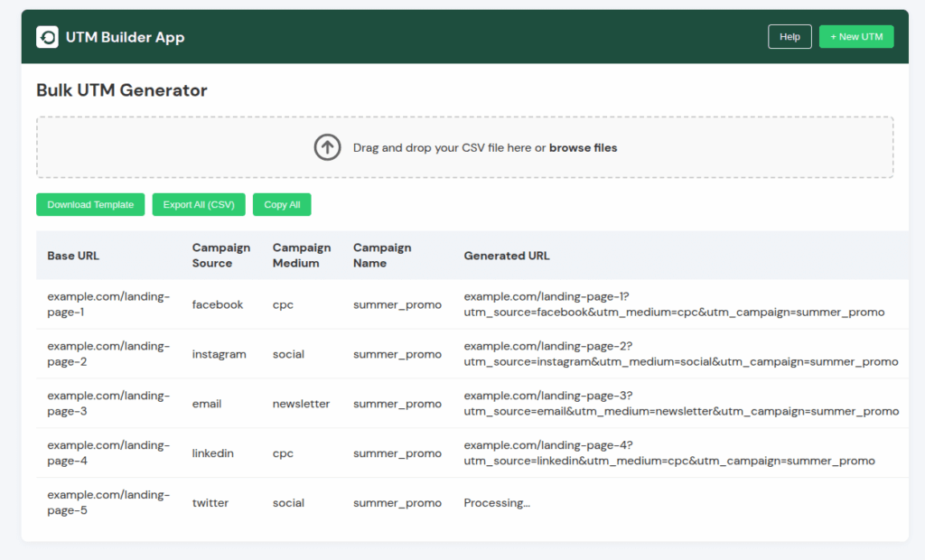This screenshot has width=925, height=560.
Task: Click the Campaign Source column header
Action: click(220, 256)
